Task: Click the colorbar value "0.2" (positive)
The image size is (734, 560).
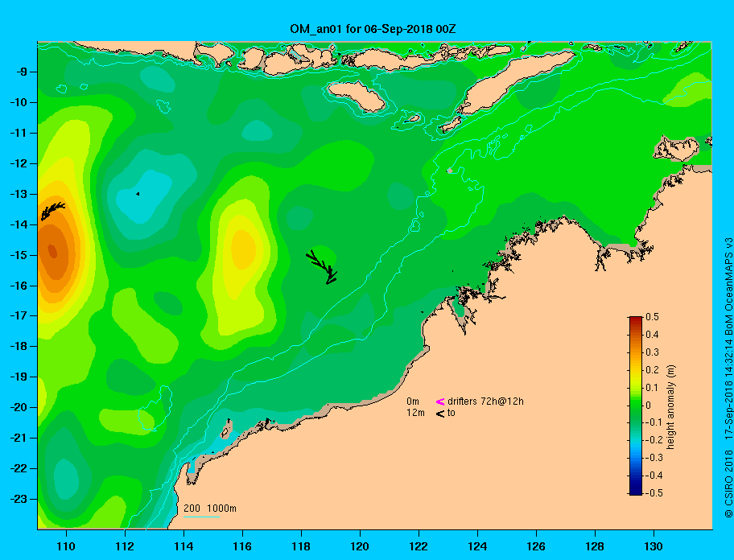Action: pyautogui.click(x=652, y=369)
